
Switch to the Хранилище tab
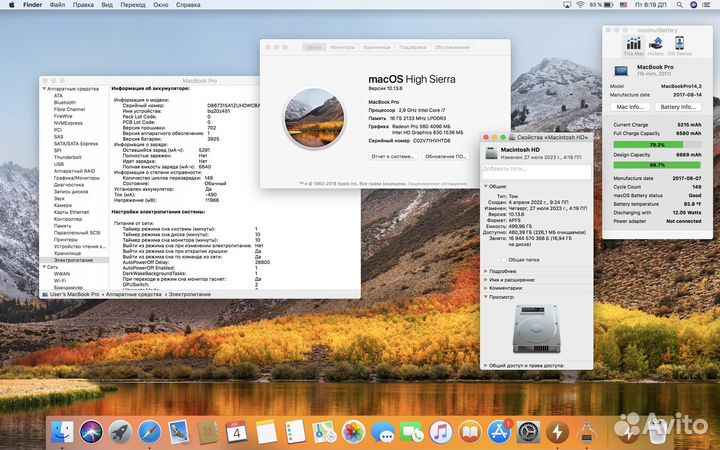pos(377,47)
